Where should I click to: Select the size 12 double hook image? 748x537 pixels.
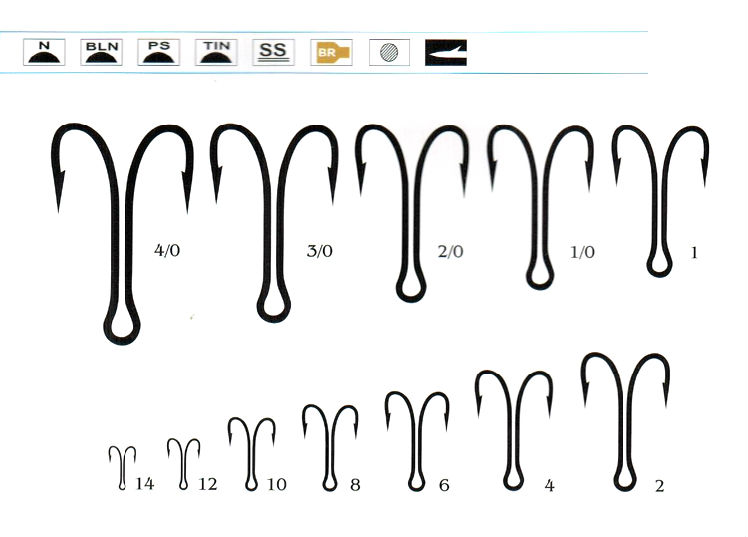[x=184, y=464]
